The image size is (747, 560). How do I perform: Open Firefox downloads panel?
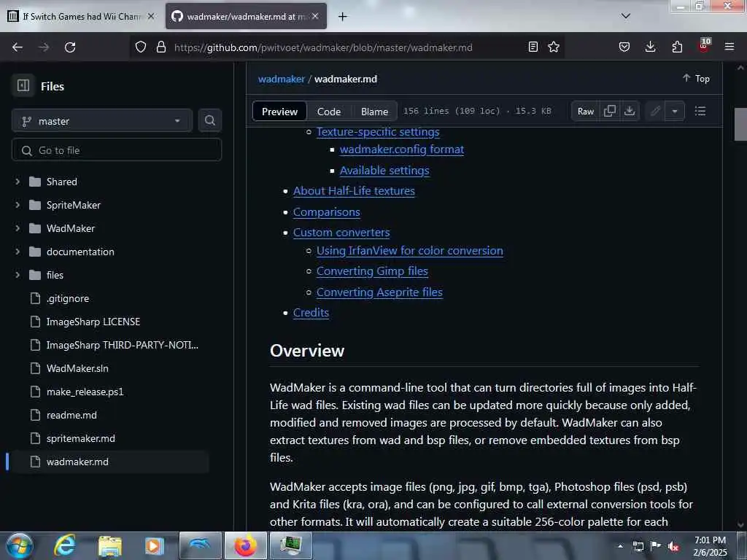coord(650,47)
